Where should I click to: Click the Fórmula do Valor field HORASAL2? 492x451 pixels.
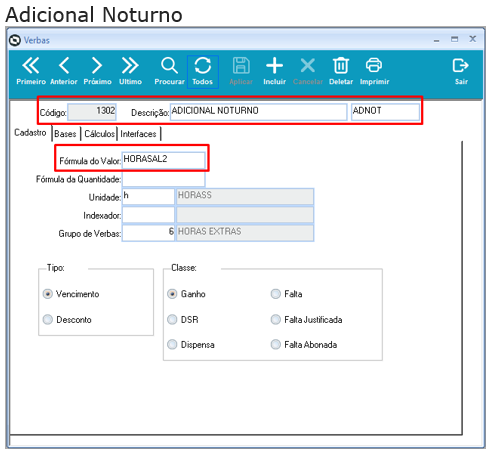163,160
